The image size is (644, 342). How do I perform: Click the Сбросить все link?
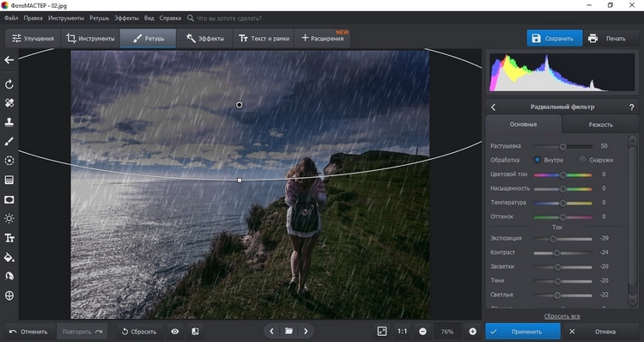click(562, 316)
